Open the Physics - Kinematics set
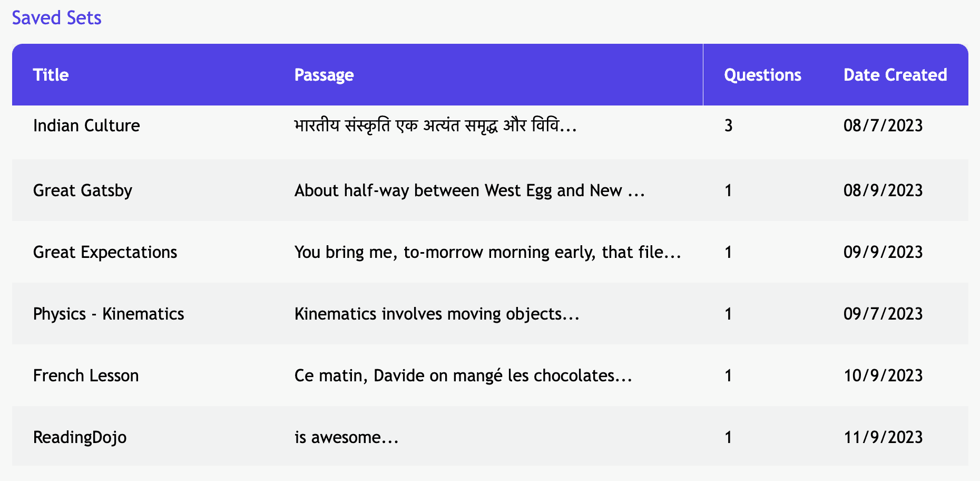The image size is (980, 481). pyautogui.click(x=109, y=314)
